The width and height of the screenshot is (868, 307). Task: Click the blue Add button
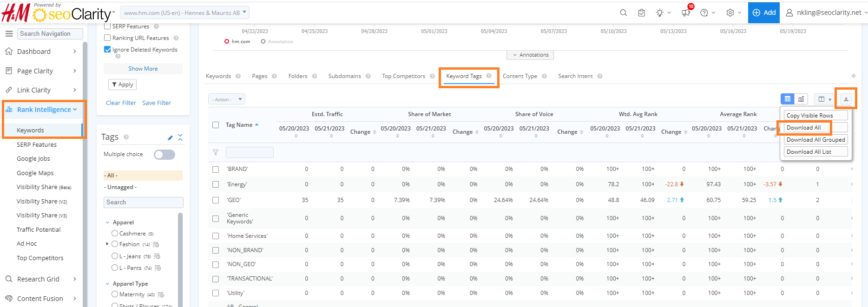(x=763, y=13)
